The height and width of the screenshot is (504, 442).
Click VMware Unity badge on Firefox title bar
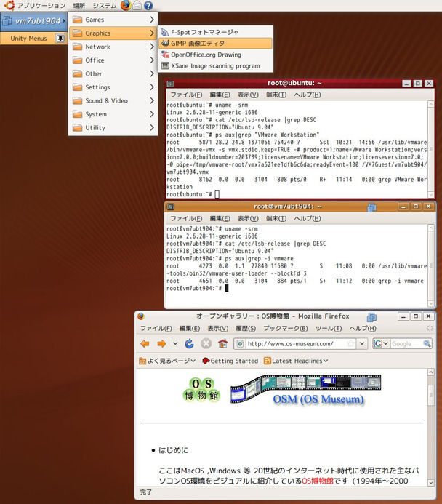pyautogui.click(x=371, y=317)
